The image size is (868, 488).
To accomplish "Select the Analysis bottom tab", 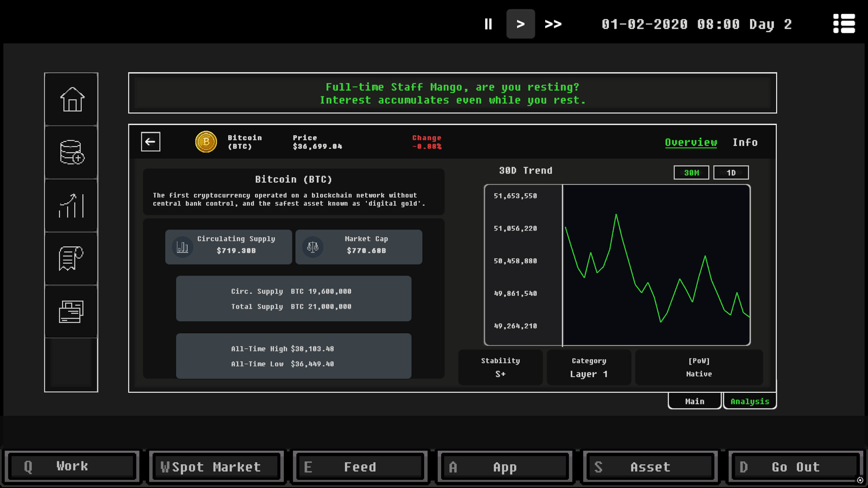I will [x=750, y=401].
